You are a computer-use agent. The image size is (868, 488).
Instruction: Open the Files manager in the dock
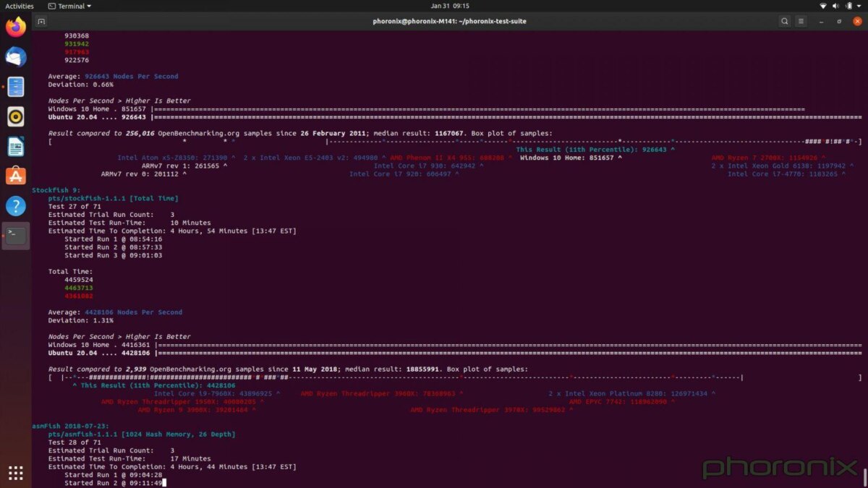(15, 87)
